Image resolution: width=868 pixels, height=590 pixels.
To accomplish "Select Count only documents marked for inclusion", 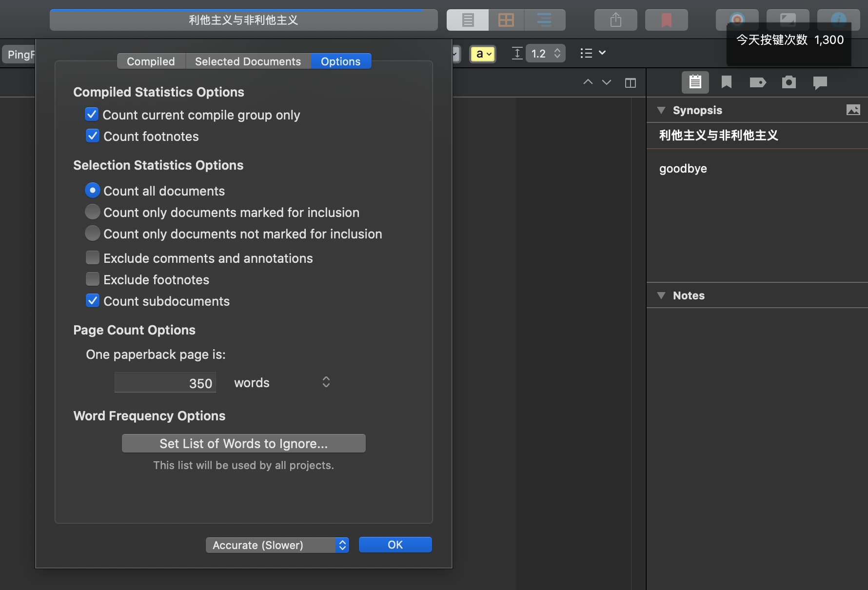I will (x=92, y=212).
